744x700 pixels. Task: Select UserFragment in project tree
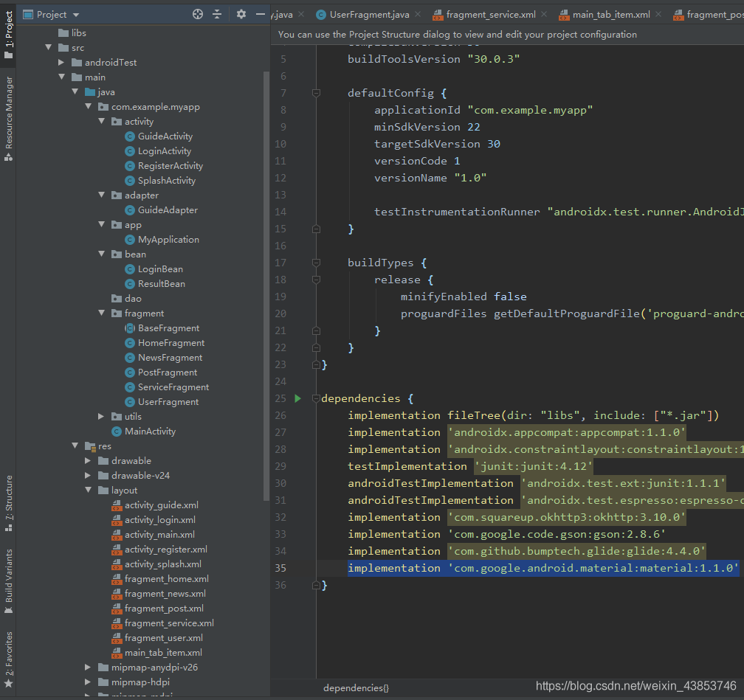(162, 402)
